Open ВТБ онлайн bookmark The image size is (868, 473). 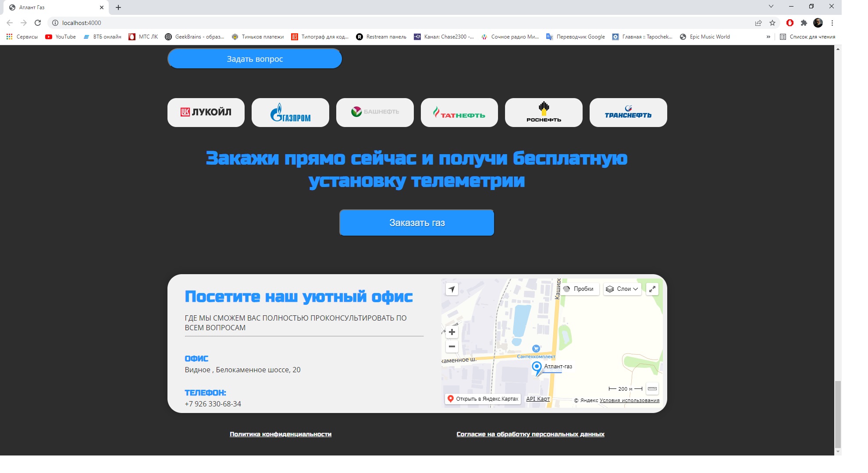click(102, 37)
